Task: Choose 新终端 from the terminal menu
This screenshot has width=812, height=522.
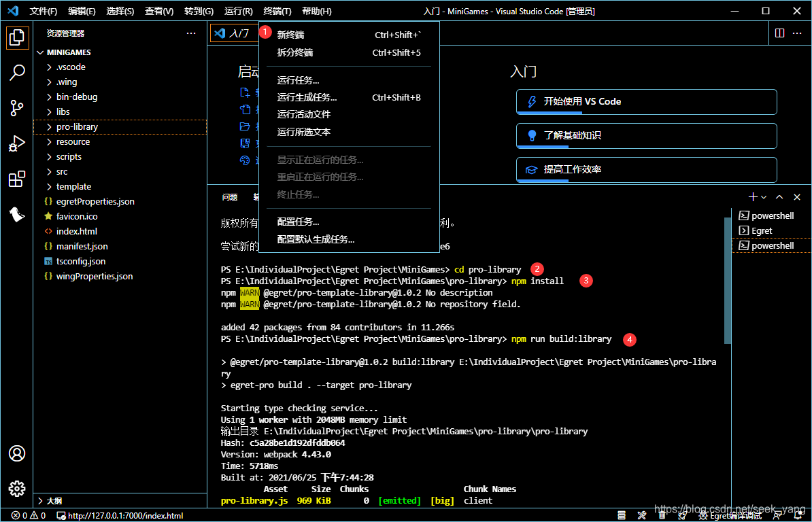Action: [349, 35]
